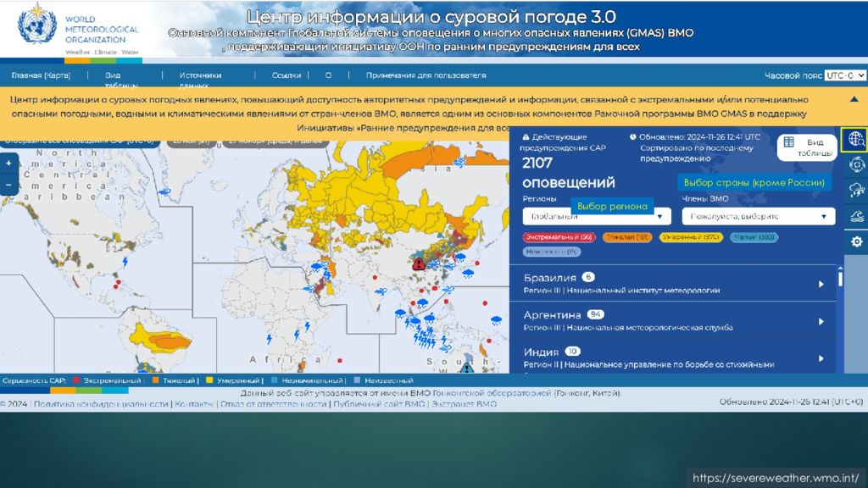The image size is (868, 488).
Task: Open the Регионы dropdown
Action: 597,216
